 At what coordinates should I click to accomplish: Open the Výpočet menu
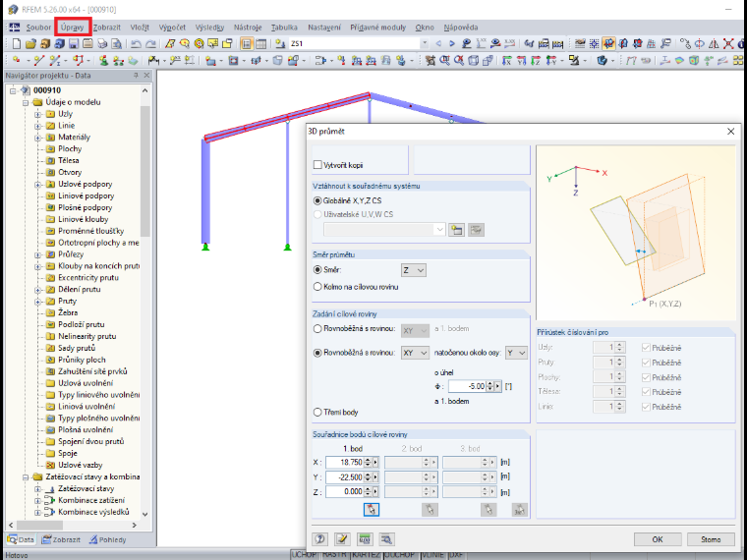pyautogui.click(x=172, y=28)
